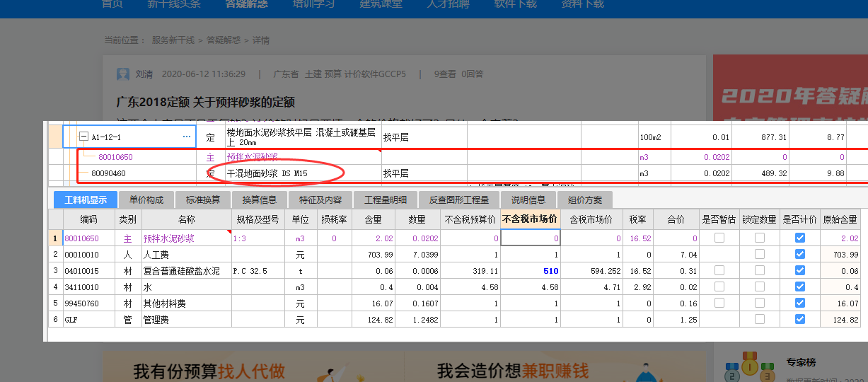Uncheck 是否计价 for 人工费 row
Screen dimensions: 868x382
tap(800, 255)
